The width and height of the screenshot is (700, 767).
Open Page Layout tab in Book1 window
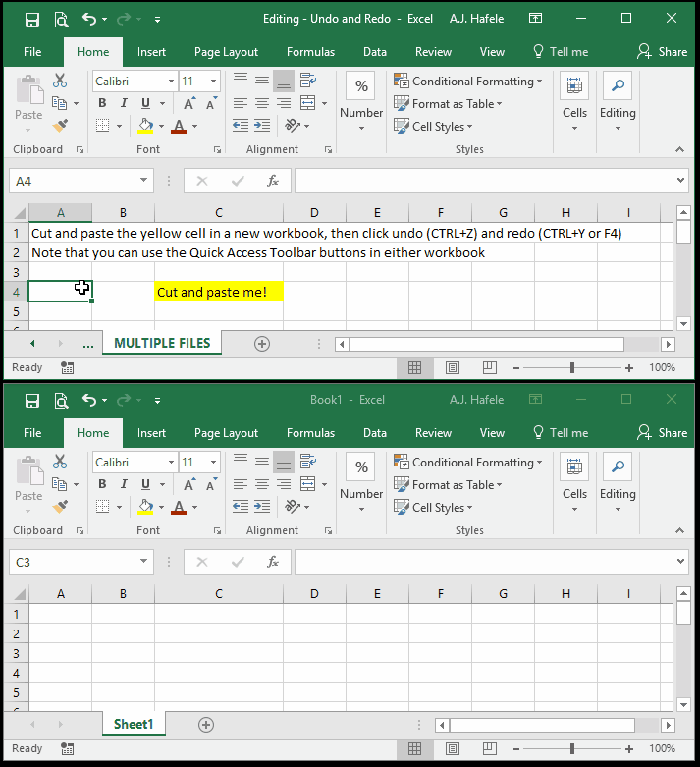[226, 433]
